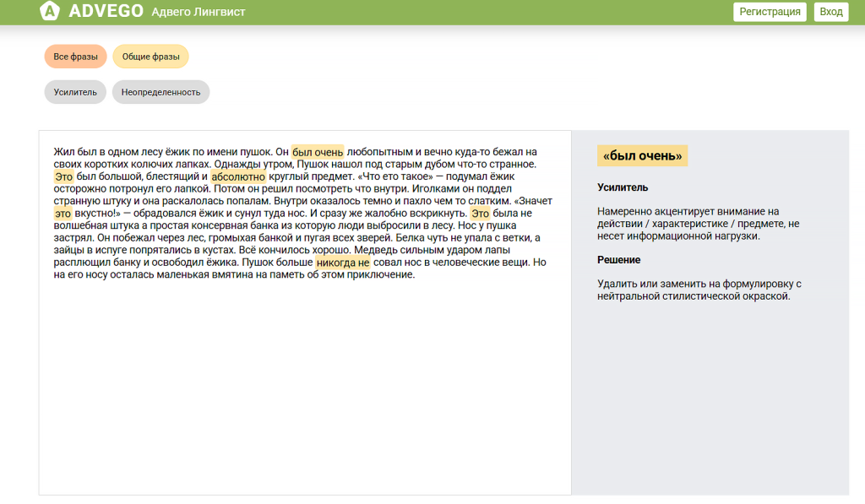Click the «был очень» badge in side panel
Screen dimensions: 865x504
coord(642,155)
